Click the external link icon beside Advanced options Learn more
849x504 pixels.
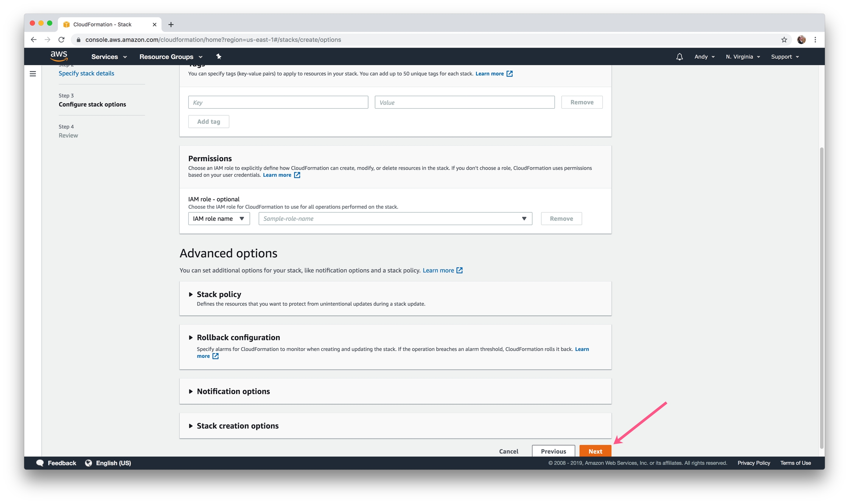pyautogui.click(x=460, y=270)
